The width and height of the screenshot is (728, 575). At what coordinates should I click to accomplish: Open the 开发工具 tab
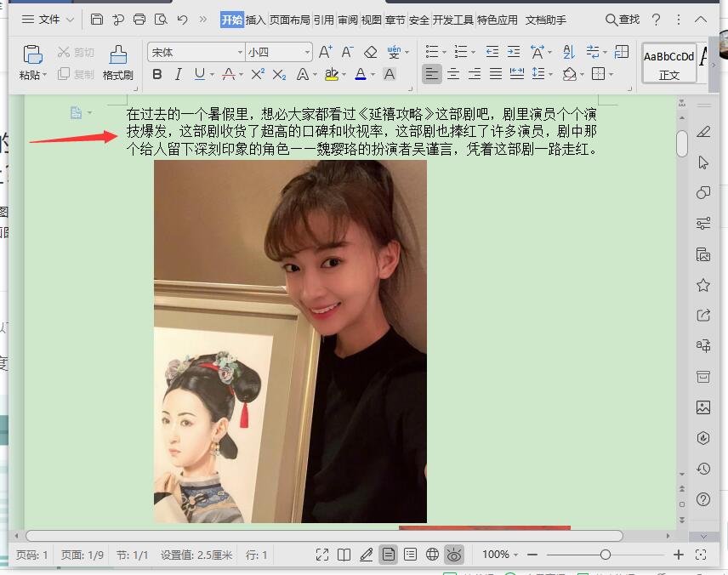click(x=453, y=20)
